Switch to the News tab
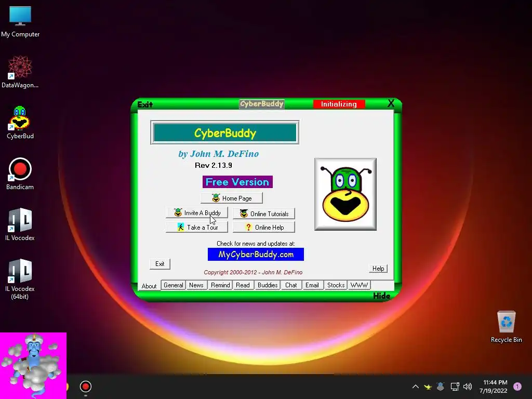Image resolution: width=532 pixels, height=399 pixels. pos(196,285)
